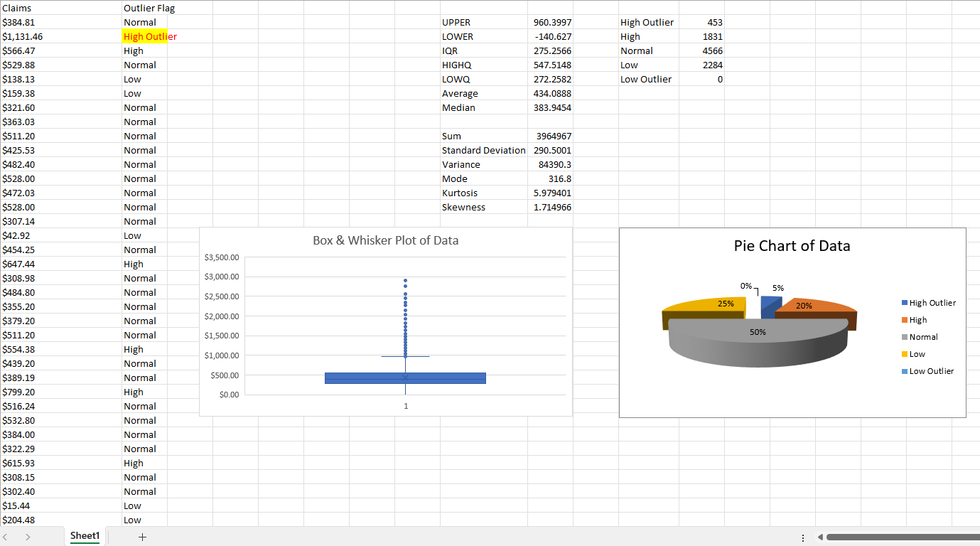
Task: Select the High Outlier legend entry
Action: click(932, 303)
